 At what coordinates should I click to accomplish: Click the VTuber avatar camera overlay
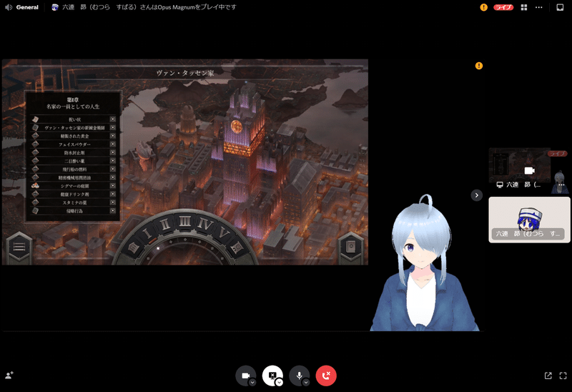423,263
